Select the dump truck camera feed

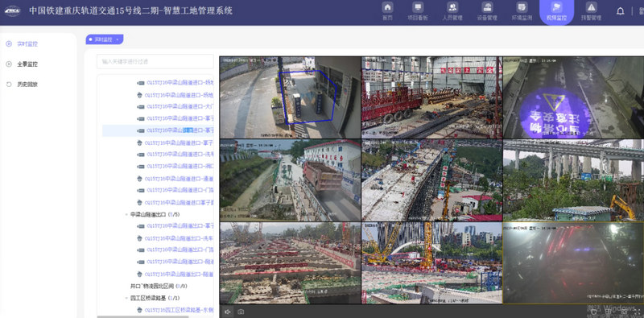point(290,180)
